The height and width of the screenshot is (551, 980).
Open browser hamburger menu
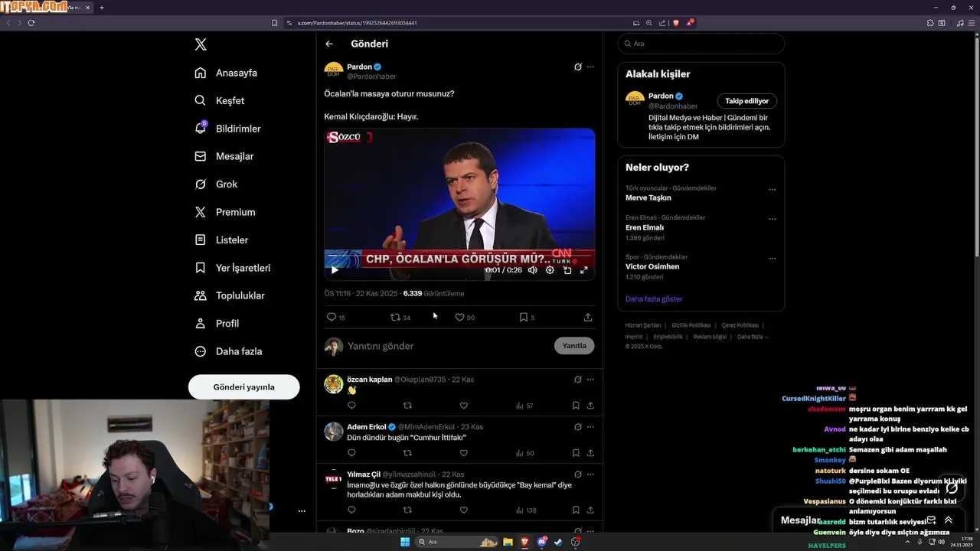coord(970,23)
